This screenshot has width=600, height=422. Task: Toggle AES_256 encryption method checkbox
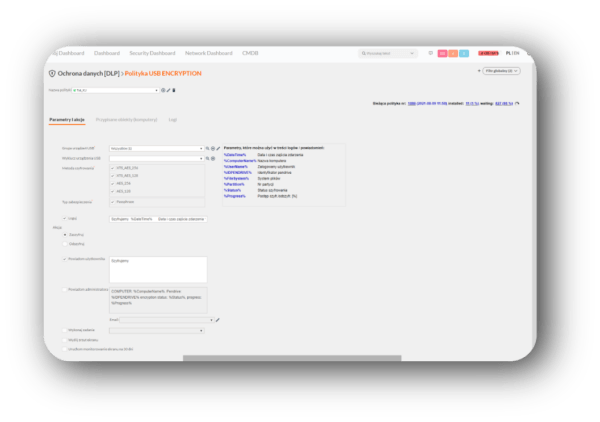(112, 184)
